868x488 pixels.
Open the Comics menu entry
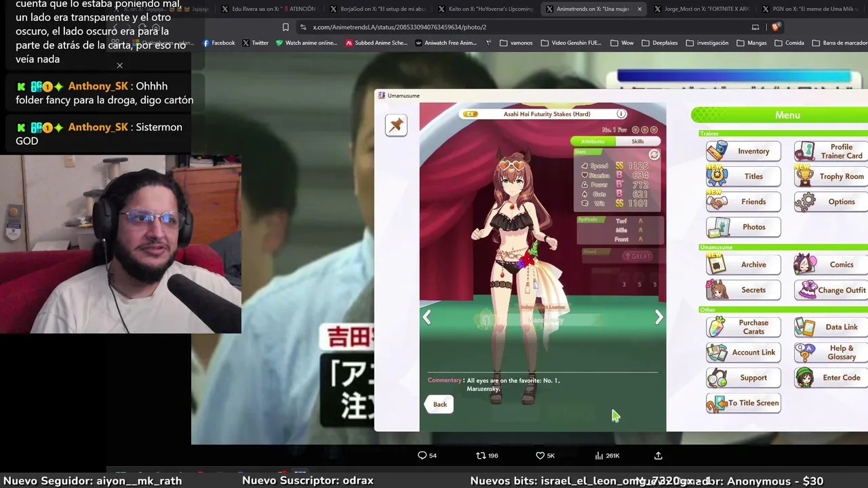[831, 264]
